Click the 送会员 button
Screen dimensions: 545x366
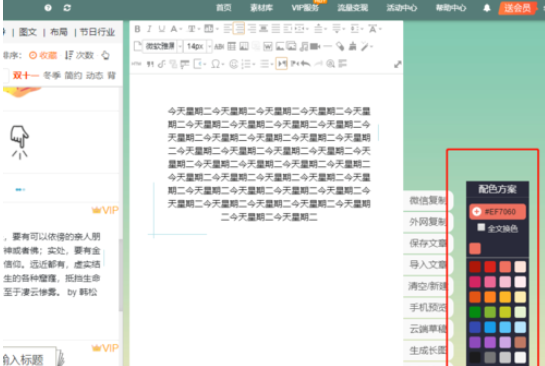click(517, 8)
